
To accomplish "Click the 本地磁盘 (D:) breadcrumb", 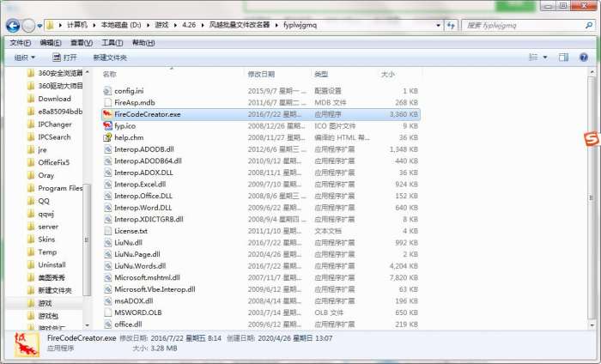I will pos(121,25).
